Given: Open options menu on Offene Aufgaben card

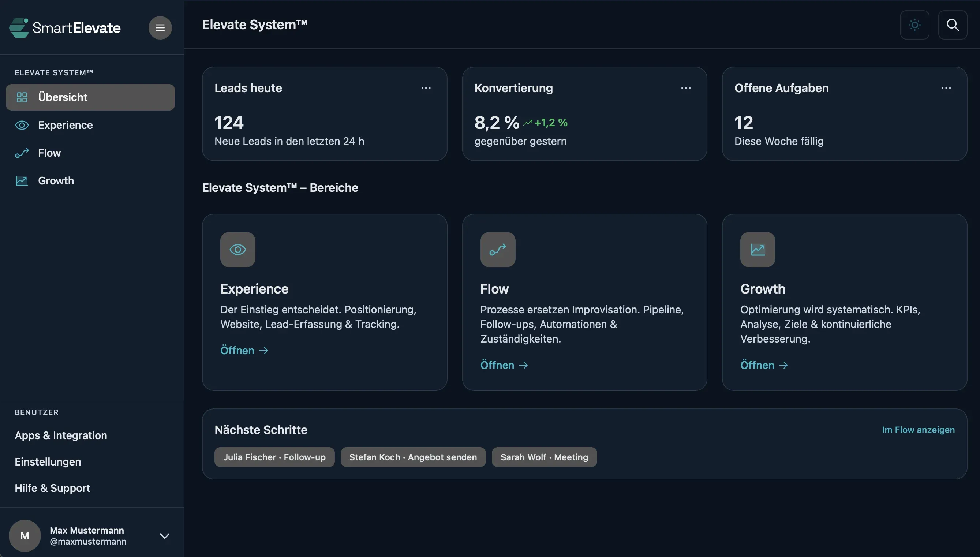Looking at the screenshot, I should [x=947, y=88].
